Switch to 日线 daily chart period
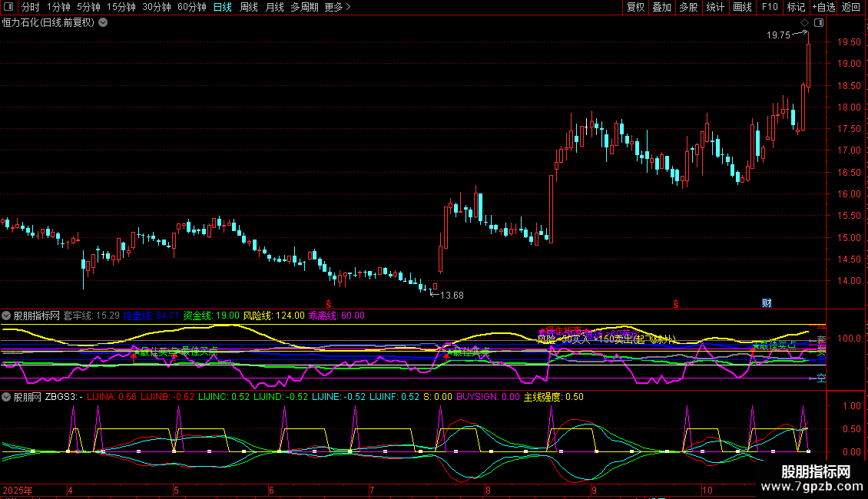 click(x=222, y=7)
